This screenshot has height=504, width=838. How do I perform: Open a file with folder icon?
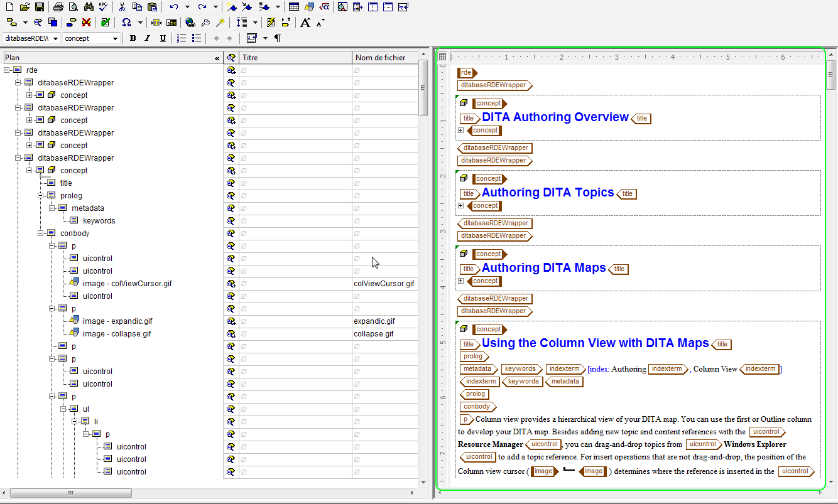coord(25,7)
